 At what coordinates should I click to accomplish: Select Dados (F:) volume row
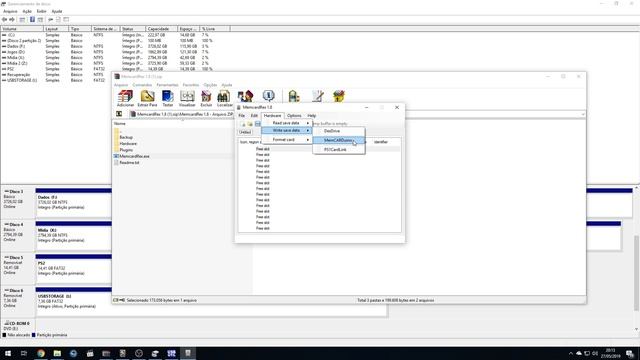tap(108, 47)
